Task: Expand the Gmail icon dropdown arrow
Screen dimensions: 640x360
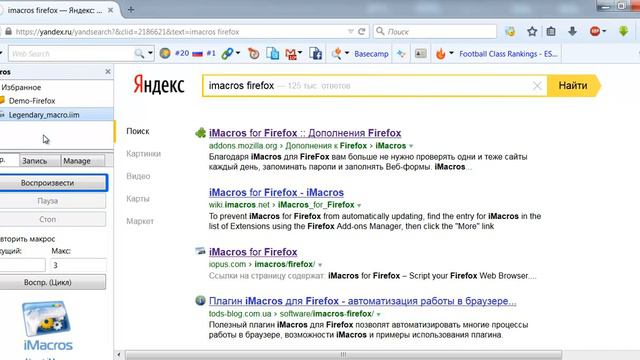Action: pyautogui.click(x=300, y=53)
